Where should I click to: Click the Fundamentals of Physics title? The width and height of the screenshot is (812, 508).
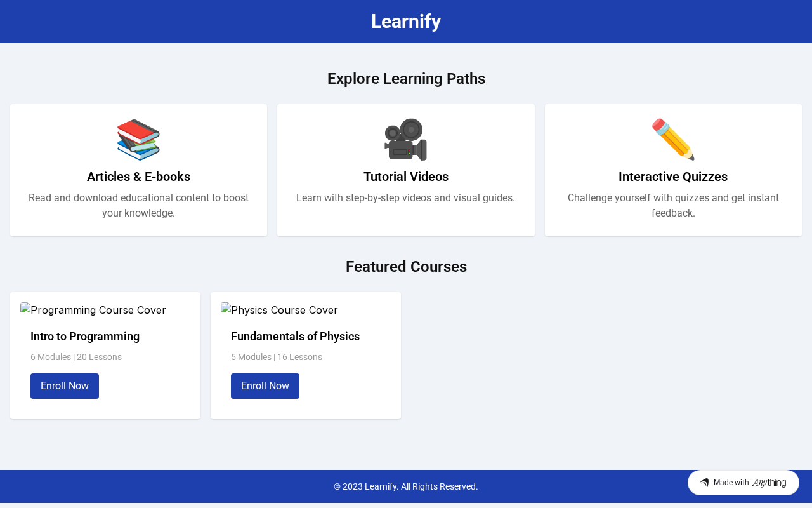(x=295, y=337)
